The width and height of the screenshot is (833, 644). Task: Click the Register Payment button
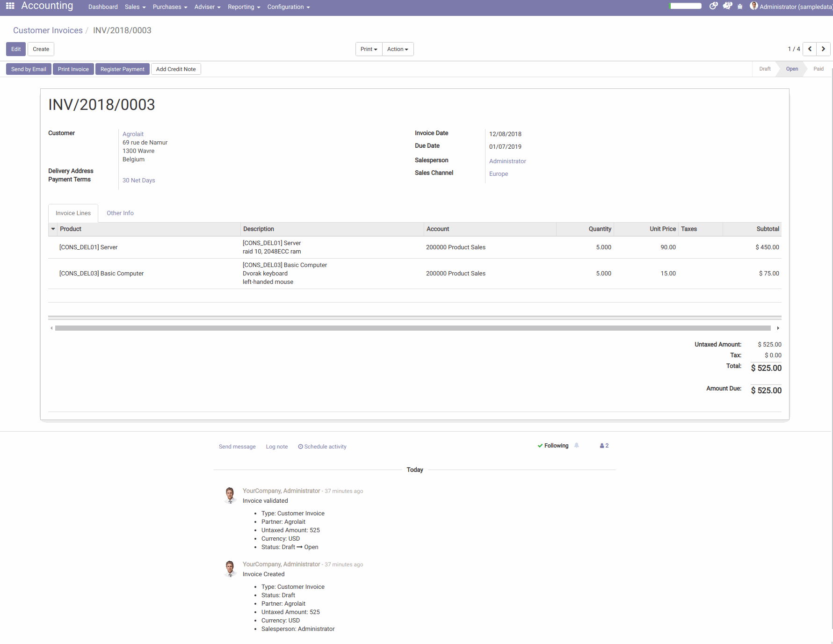(122, 69)
